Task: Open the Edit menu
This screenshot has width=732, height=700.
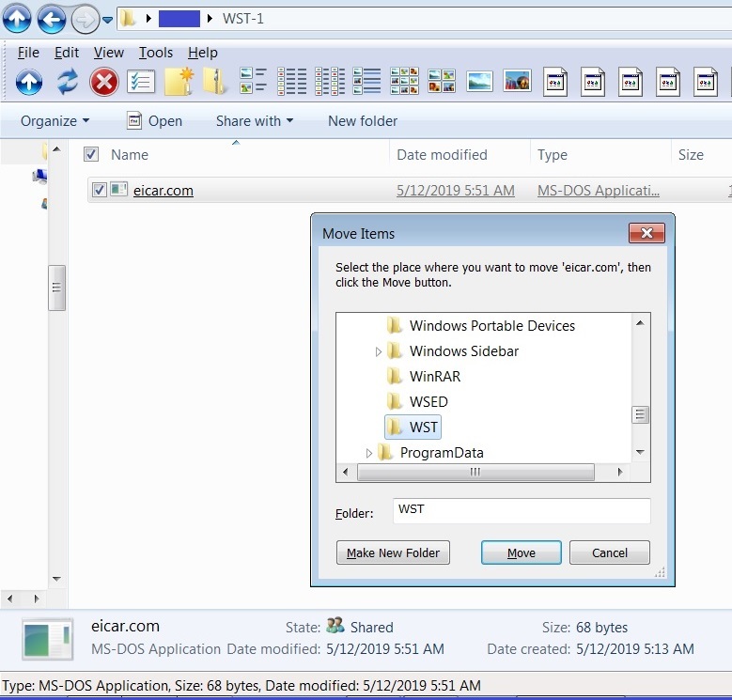Action: point(67,53)
